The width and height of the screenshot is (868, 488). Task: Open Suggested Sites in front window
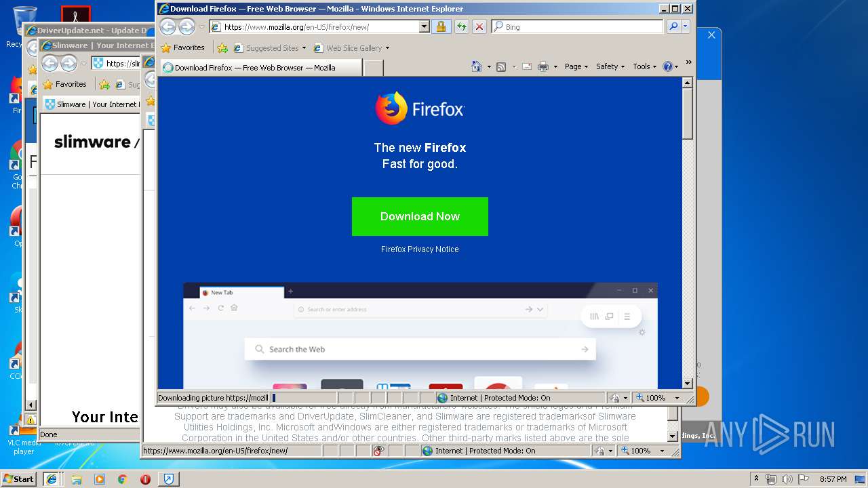click(269, 48)
